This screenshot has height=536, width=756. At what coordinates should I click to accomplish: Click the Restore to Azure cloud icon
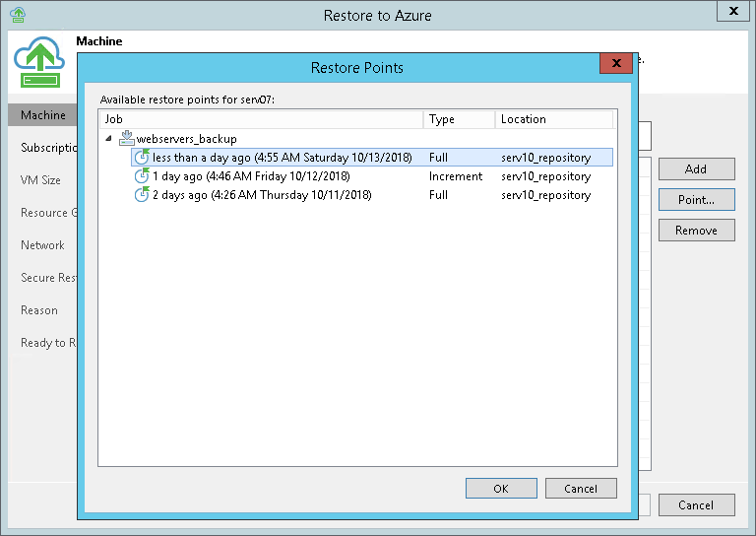(39, 67)
